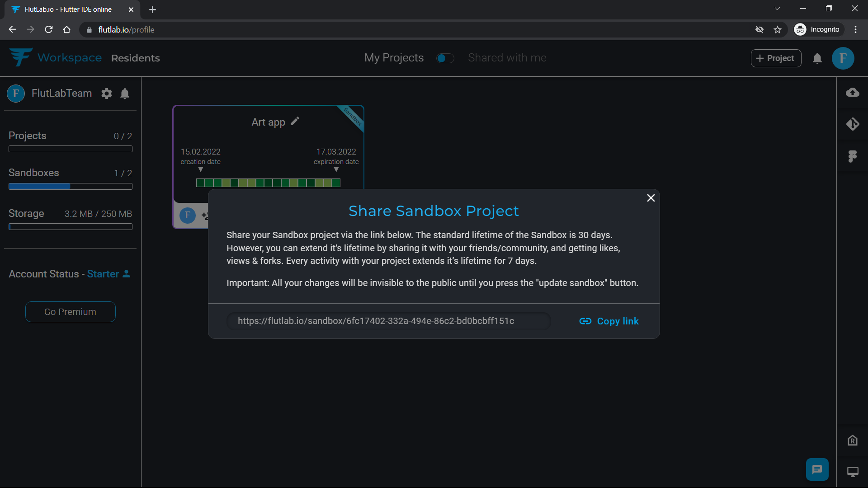The height and width of the screenshot is (488, 868).
Task: Click the Storage 3.2 MB / 250 MB value
Action: (98, 214)
